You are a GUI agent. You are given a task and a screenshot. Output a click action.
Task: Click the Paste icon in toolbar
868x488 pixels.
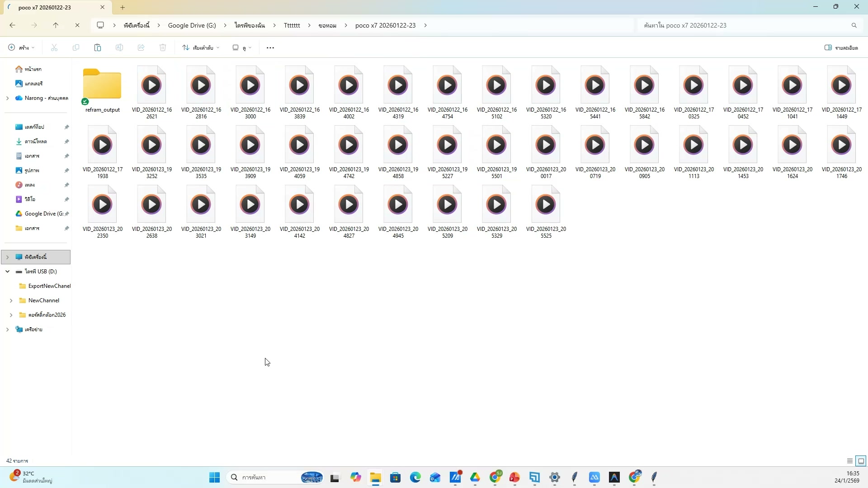pos(97,47)
